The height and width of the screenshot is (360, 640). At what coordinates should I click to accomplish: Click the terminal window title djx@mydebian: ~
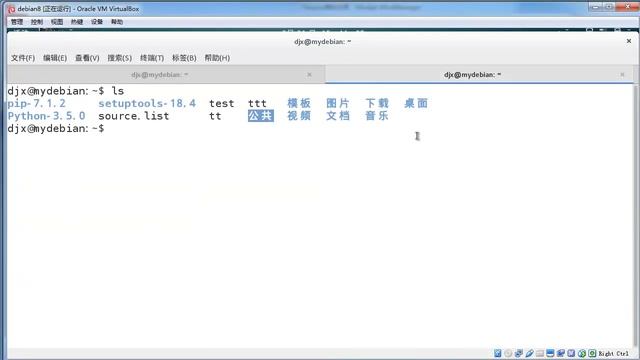coord(322,42)
